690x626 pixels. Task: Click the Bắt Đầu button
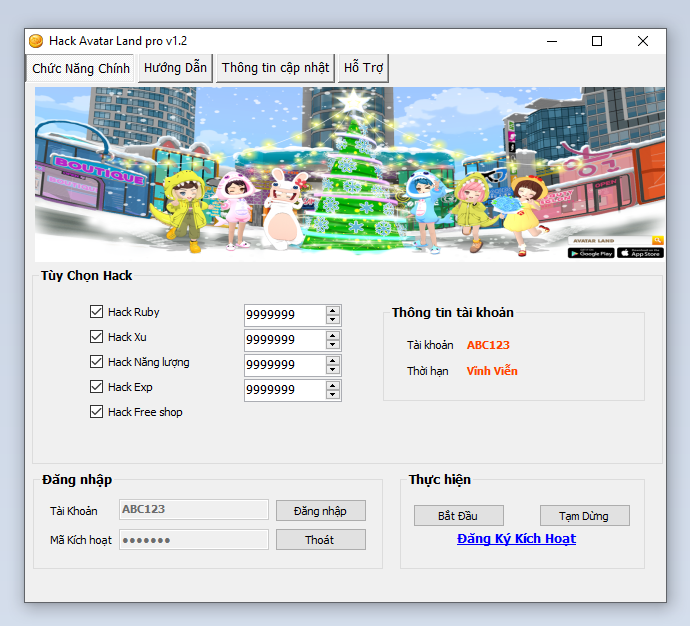click(x=458, y=516)
